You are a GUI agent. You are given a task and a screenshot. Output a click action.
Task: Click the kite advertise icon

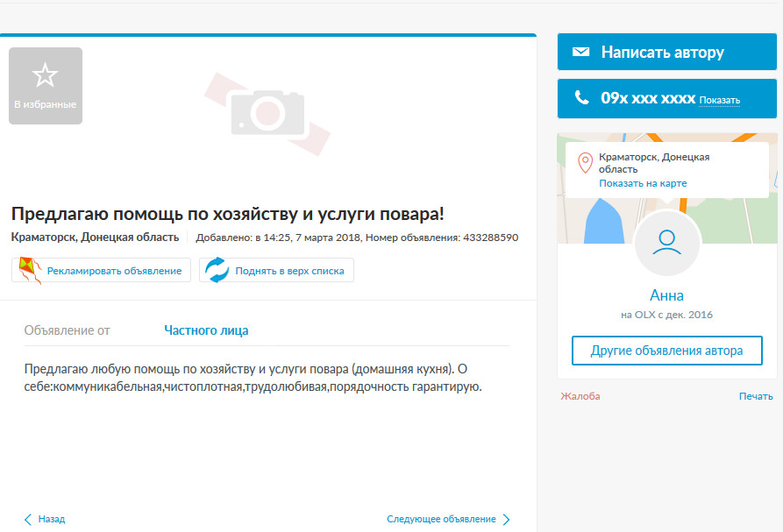(x=29, y=270)
